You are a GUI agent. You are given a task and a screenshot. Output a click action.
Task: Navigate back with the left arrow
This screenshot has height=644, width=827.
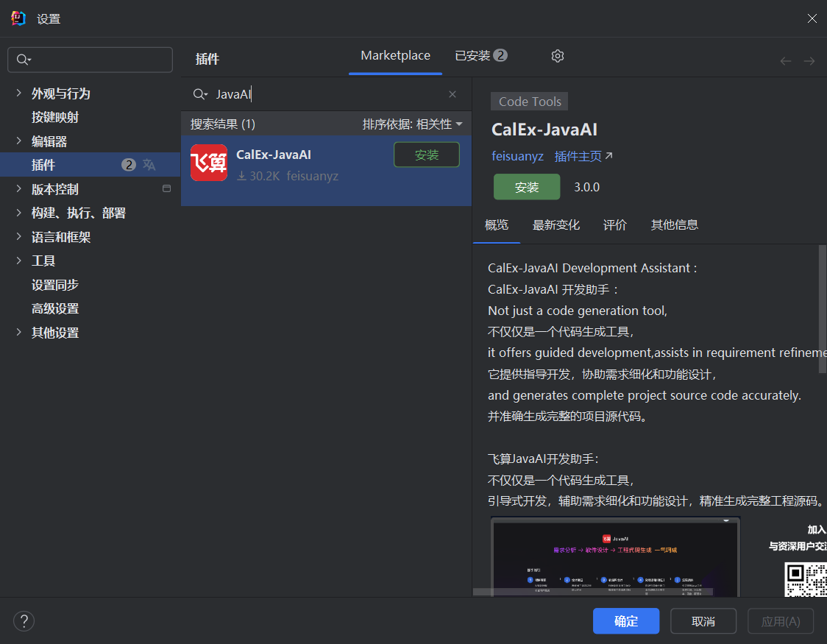(x=785, y=61)
